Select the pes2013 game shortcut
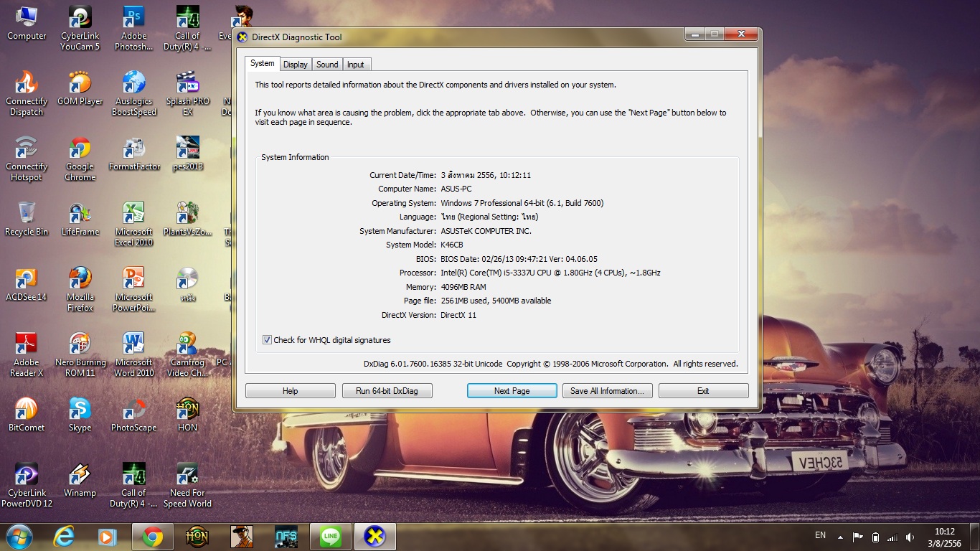This screenshot has width=980, height=551. (x=187, y=154)
